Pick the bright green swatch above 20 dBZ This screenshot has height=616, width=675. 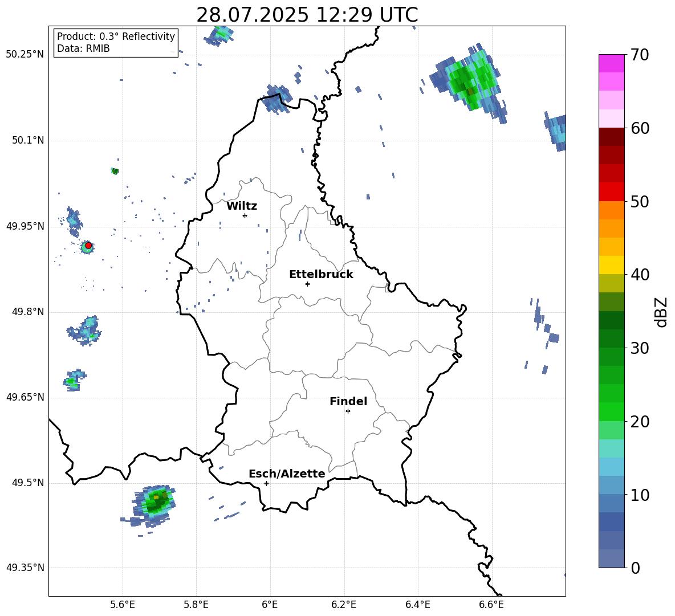pyautogui.click(x=611, y=411)
